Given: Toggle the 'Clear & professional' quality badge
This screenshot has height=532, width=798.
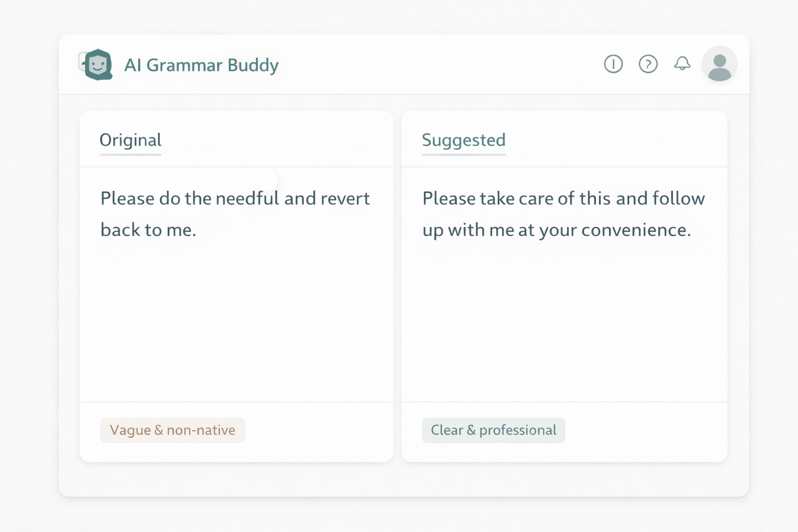Looking at the screenshot, I should pyautogui.click(x=493, y=430).
